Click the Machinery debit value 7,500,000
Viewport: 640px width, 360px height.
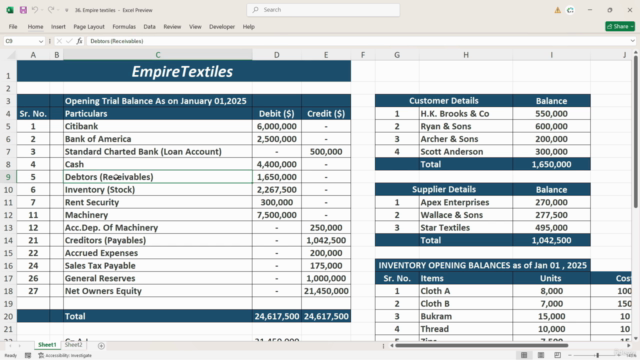[277, 215]
